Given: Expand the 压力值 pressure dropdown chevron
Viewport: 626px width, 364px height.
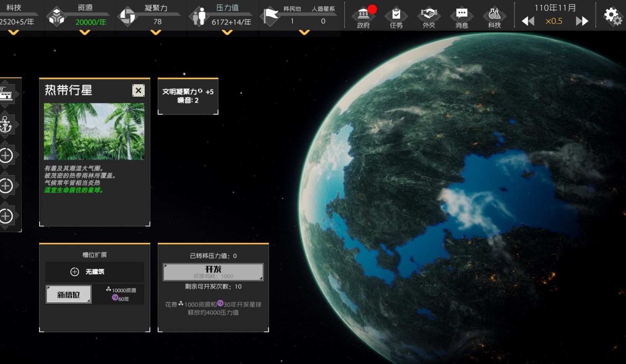Looking at the screenshot, I should pyautogui.click(x=227, y=33).
